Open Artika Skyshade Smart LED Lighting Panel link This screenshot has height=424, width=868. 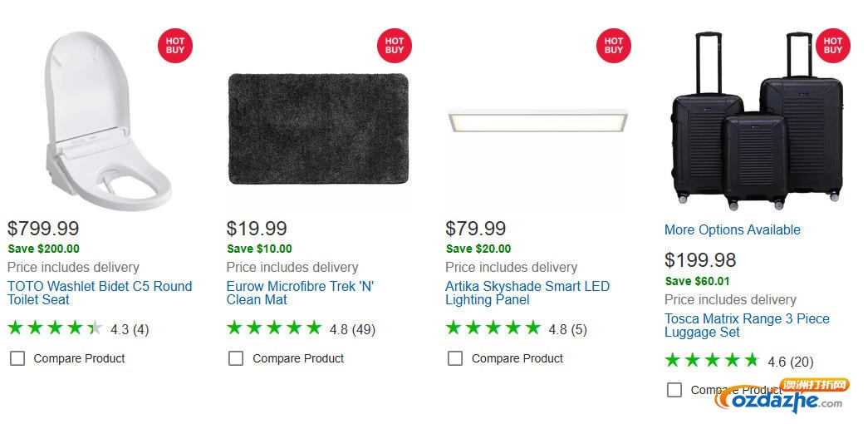pos(527,293)
